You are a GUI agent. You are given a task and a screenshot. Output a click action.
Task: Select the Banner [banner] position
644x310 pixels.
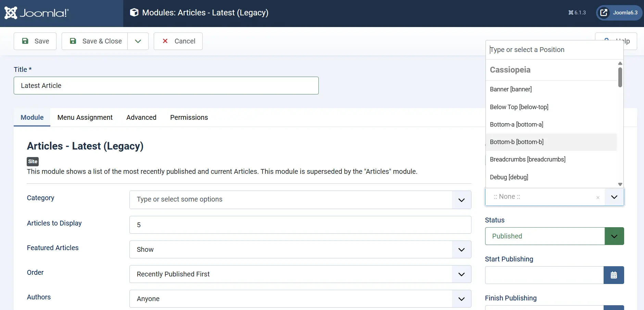click(x=551, y=89)
